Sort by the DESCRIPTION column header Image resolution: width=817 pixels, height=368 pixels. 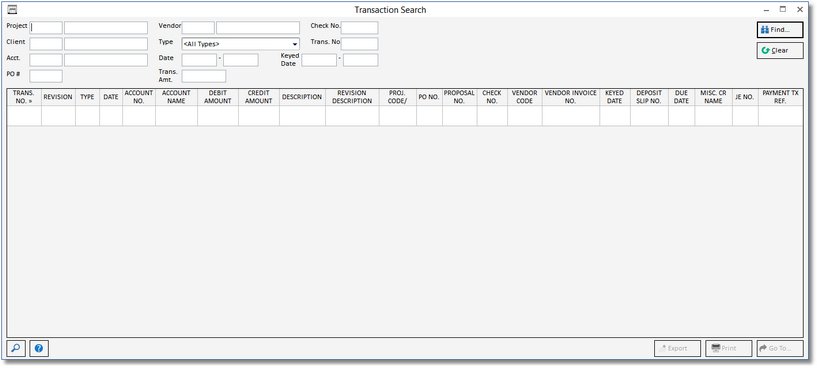302,97
